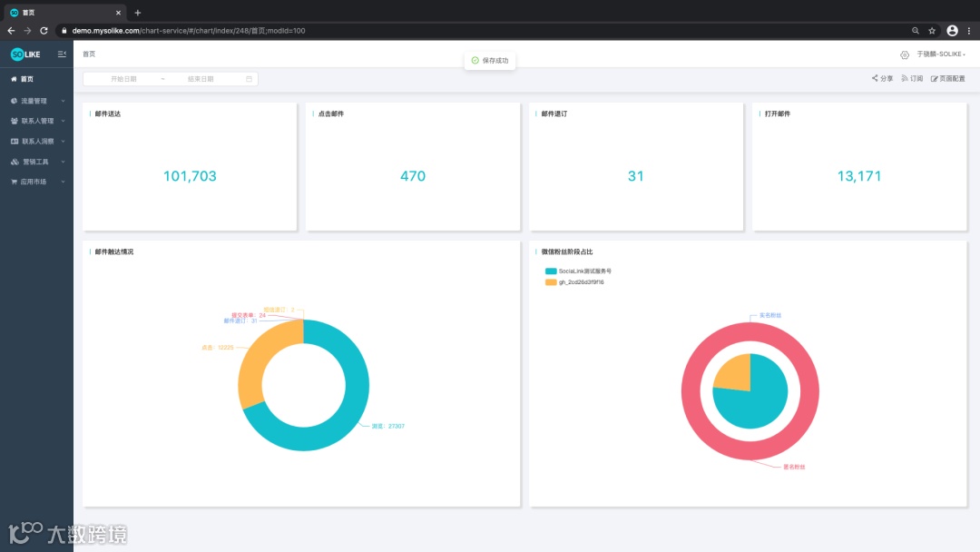Click the 470 value in 点击邮件
The height and width of the screenshot is (552, 980).
click(413, 176)
